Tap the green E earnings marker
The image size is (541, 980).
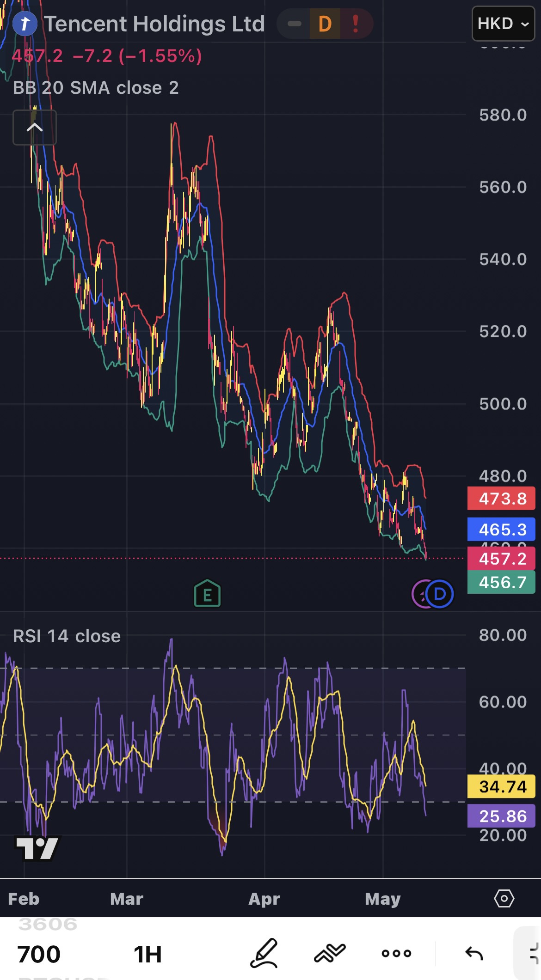point(207,594)
